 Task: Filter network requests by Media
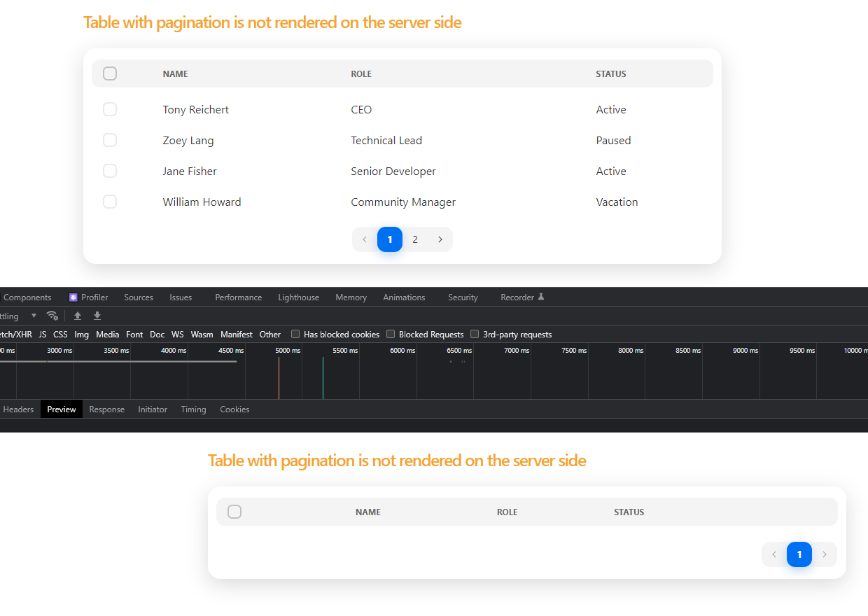point(108,335)
